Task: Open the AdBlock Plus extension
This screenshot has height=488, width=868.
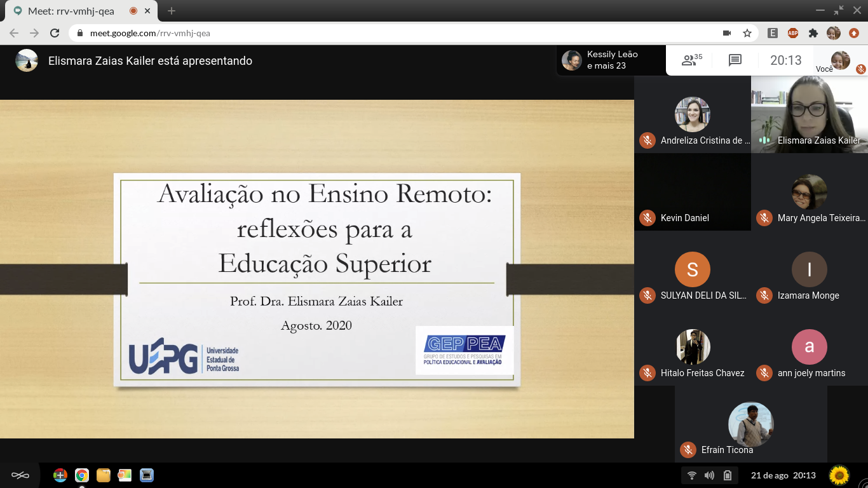Action: coord(793,33)
